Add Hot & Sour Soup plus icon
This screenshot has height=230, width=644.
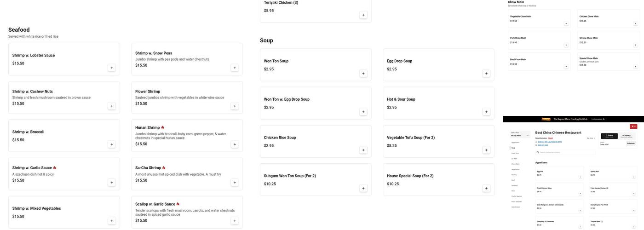486,112
